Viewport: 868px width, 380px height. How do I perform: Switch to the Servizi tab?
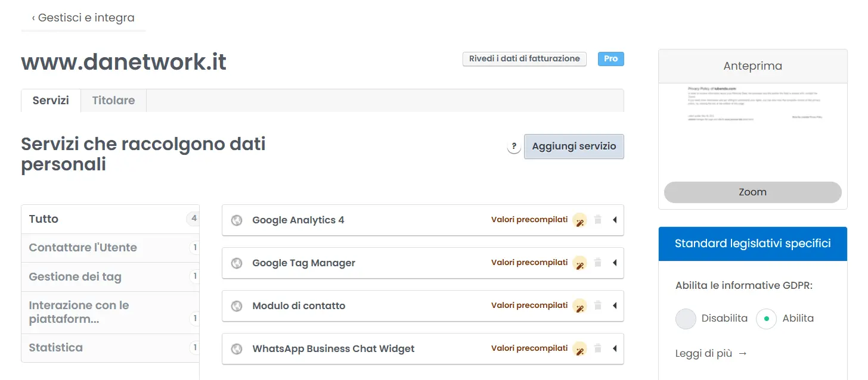pyautogui.click(x=51, y=101)
